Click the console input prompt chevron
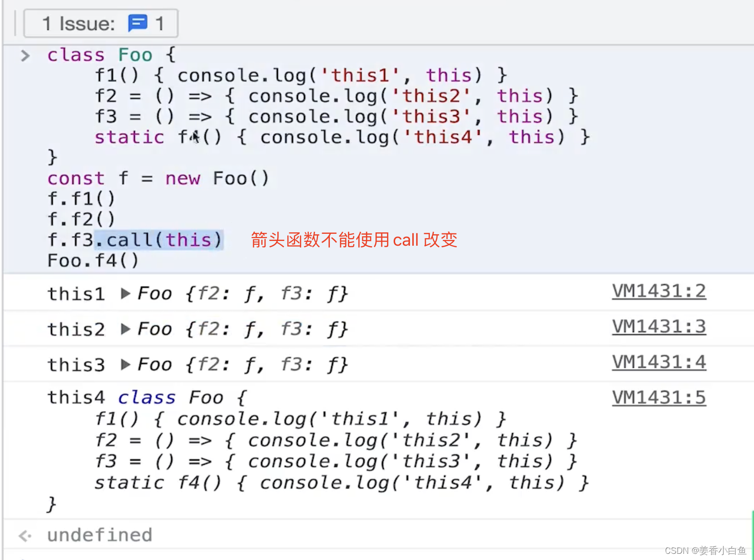 [x=25, y=56]
